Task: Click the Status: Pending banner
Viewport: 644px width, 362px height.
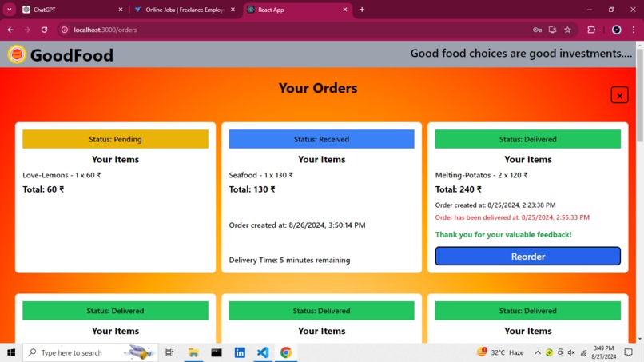Action: (115, 139)
